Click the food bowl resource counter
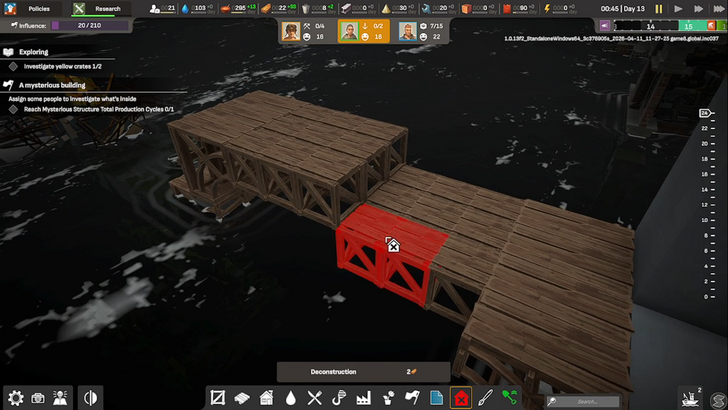The width and height of the screenshot is (728, 410). coord(238,8)
